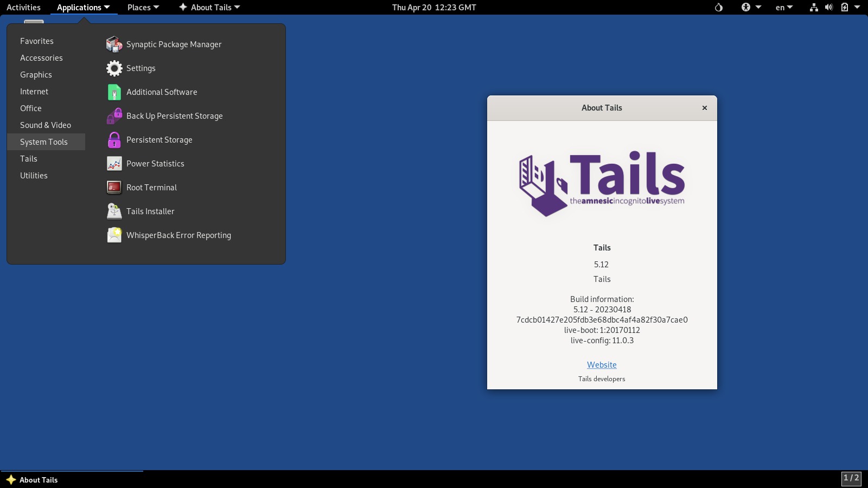Click the Tails developers text

coord(602,379)
